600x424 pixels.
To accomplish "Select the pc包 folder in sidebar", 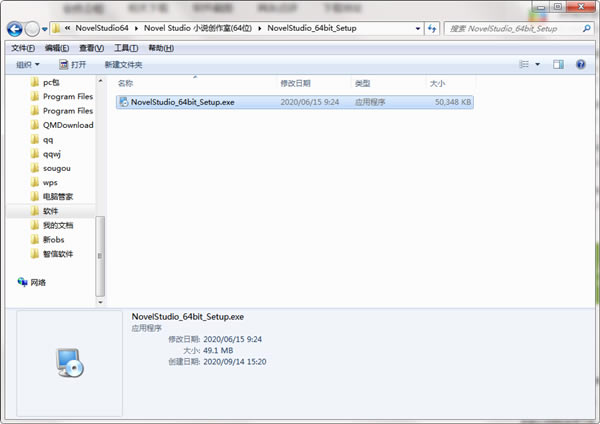I will coord(51,82).
